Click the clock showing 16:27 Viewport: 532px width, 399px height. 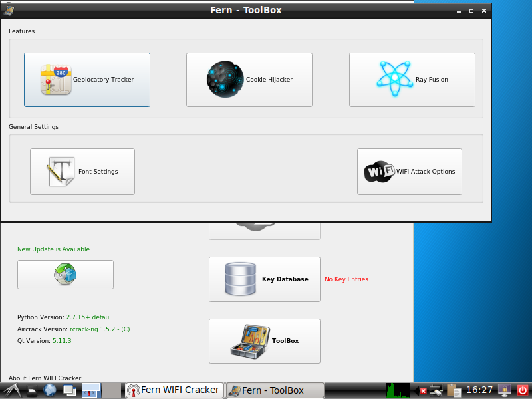pos(479,390)
